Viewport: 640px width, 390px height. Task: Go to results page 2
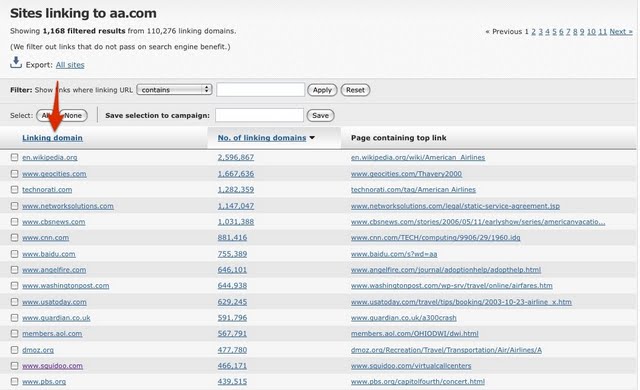click(x=533, y=32)
